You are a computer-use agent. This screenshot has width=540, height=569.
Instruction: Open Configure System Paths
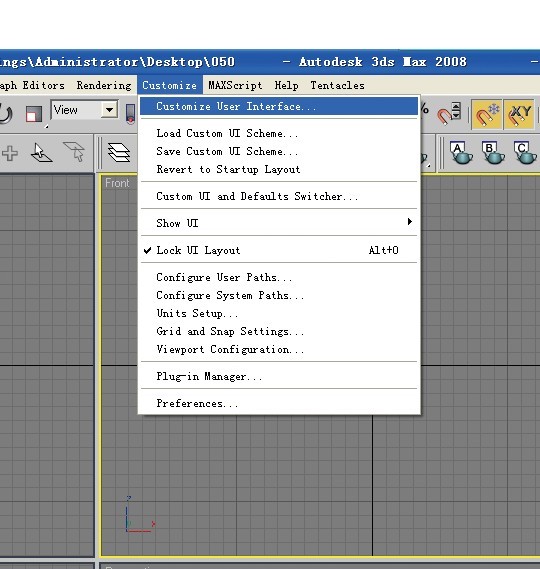(279, 295)
